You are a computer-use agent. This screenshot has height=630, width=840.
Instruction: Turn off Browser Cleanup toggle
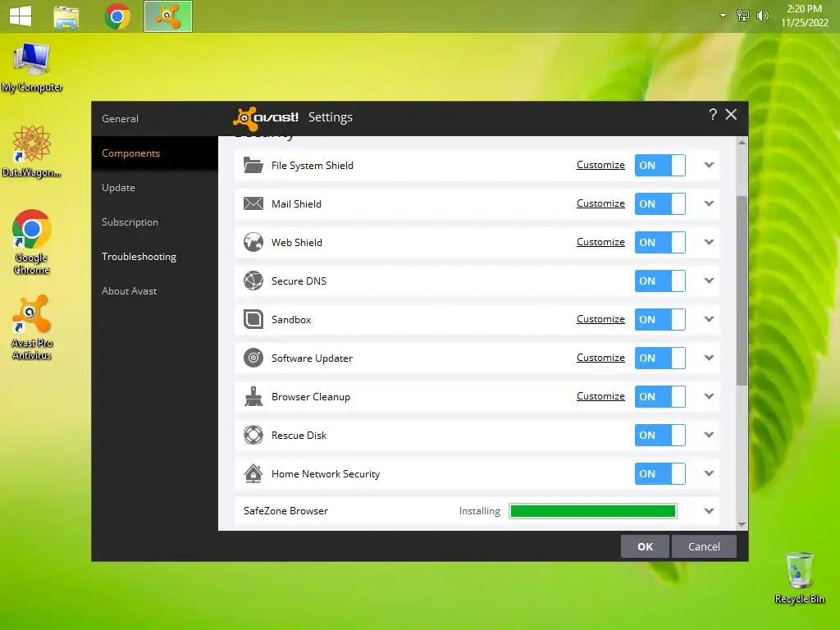coord(660,396)
